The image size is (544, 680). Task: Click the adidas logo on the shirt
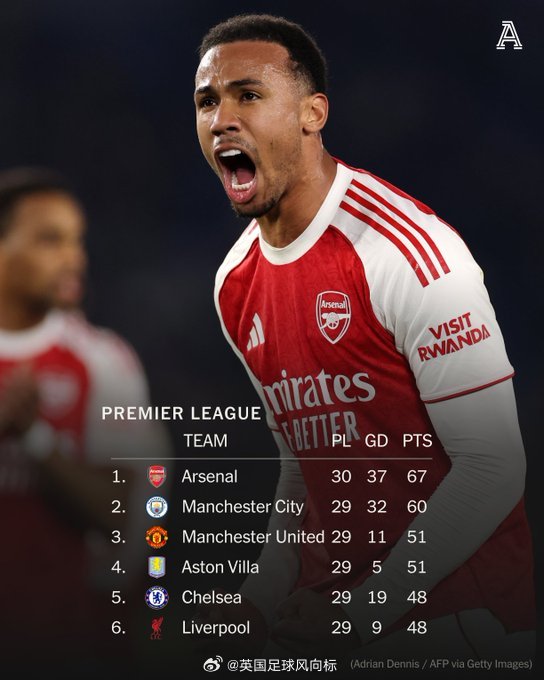point(255,332)
